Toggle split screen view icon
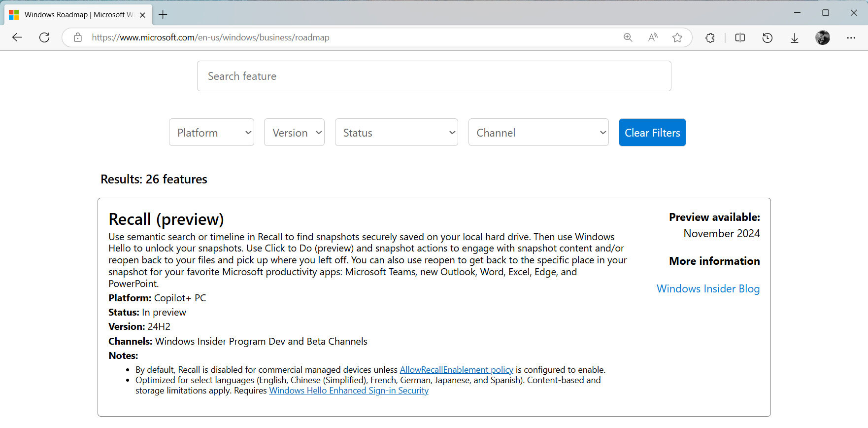This screenshot has width=868, height=428. tap(740, 37)
